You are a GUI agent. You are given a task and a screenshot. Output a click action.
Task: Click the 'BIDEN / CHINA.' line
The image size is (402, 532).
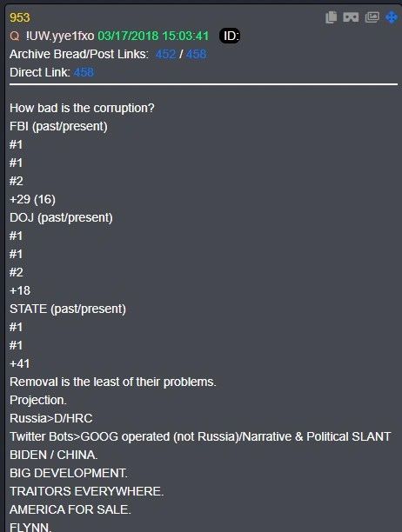54,455
